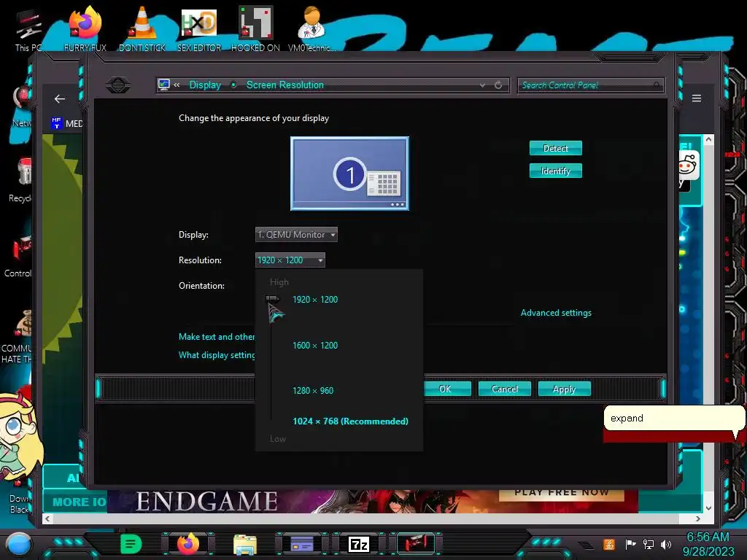The image size is (747, 560).
Task: Click the taskbar clock showing 6:56 AM
Action: 708,544
